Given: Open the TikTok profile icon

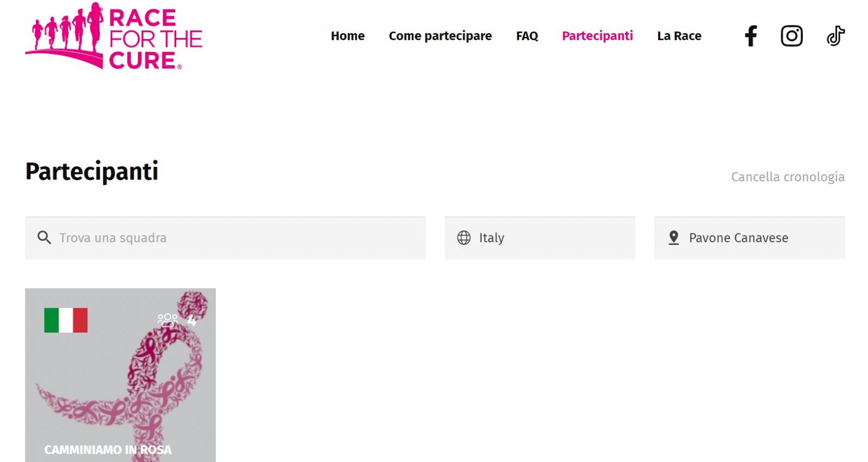Looking at the screenshot, I should tap(835, 36).
